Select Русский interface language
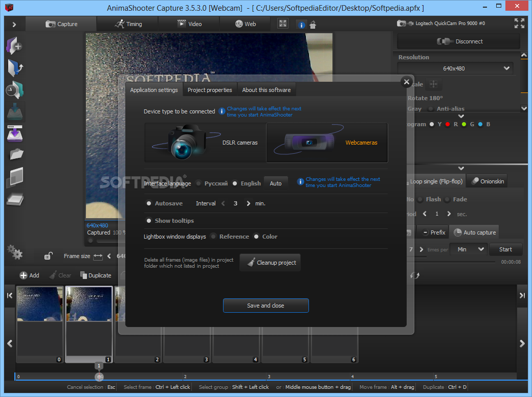The width and height of the screenshot is (532, 397). [199, 183]
